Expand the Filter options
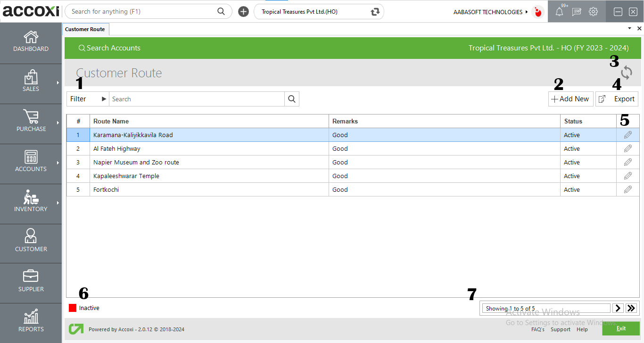Image resolution: width=644 pixels, height=343 pixels. tap(87, 99)
